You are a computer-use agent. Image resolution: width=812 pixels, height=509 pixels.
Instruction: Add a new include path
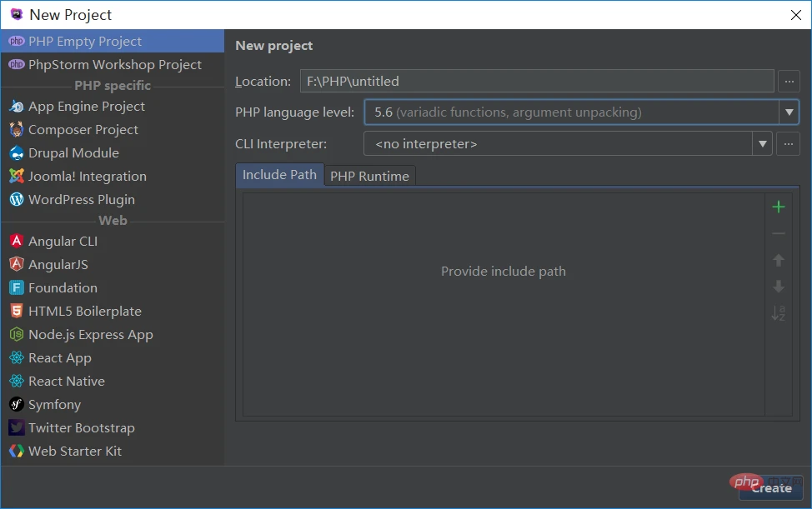coord(778,207)
